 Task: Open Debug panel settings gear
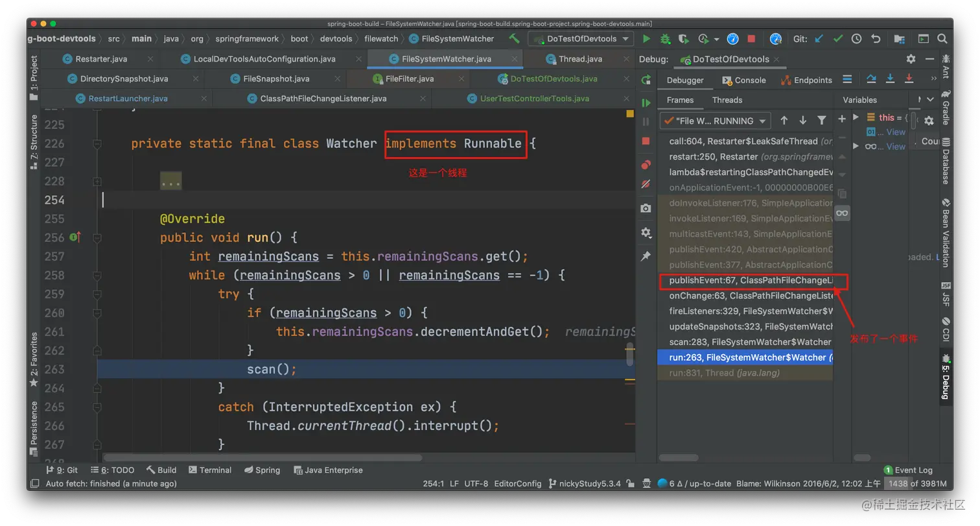coord(911,59)
